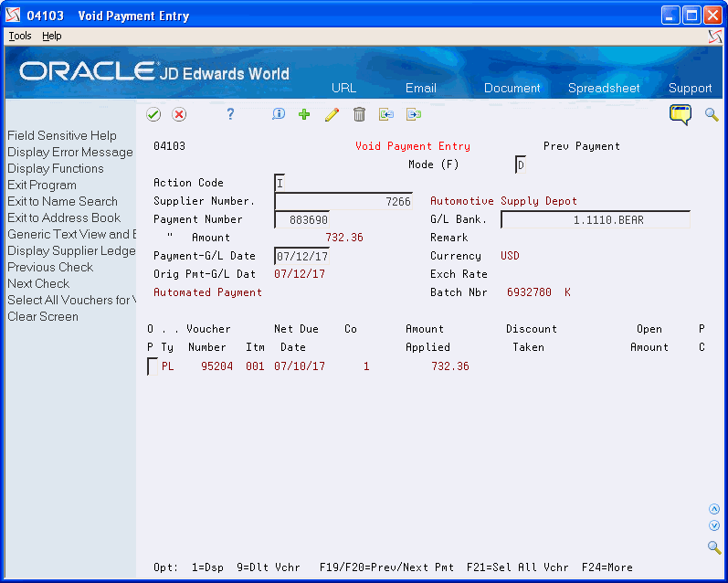728x583 pixels.
Task: Open Generic Text View sidebar link
Action: 71,234
